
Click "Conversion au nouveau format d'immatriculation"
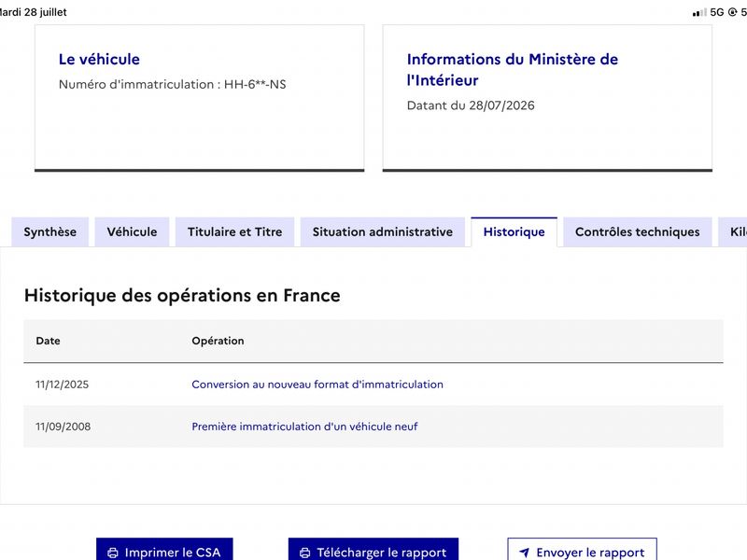(317, 385)
